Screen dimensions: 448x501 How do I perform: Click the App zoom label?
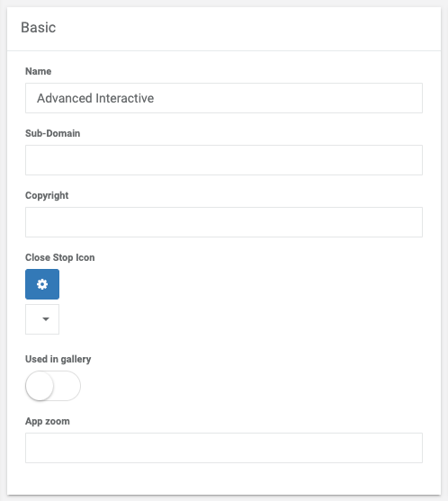(x=48, y=421)
